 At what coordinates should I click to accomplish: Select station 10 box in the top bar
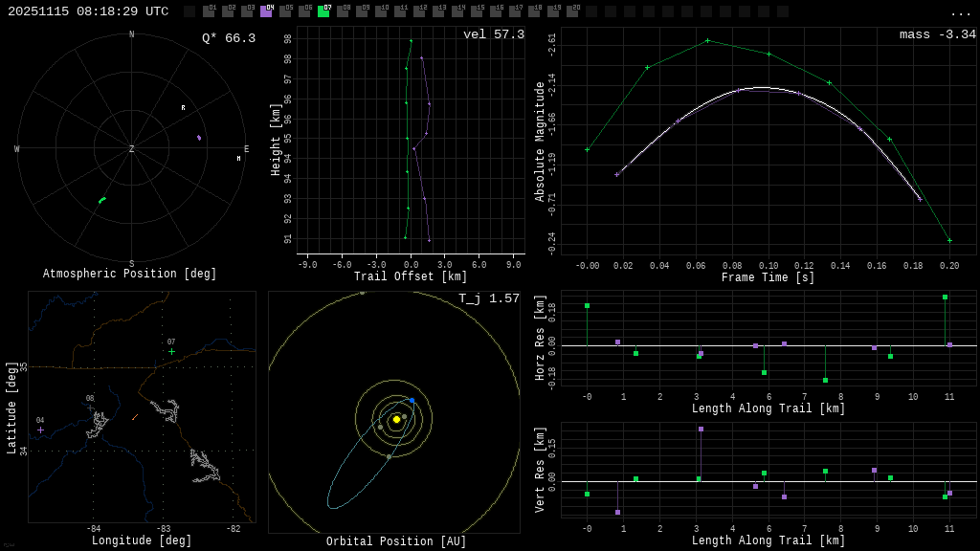tap(381, 11)
